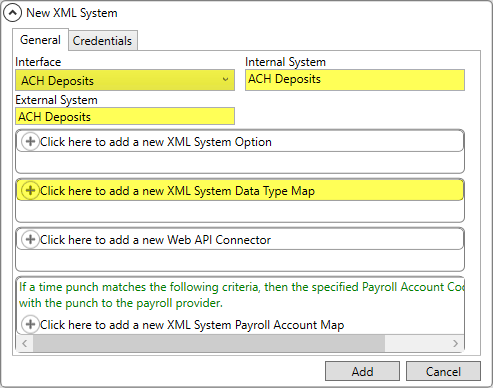Click horizontal scrollbar right arrow
493x388 pixels.
455,343
